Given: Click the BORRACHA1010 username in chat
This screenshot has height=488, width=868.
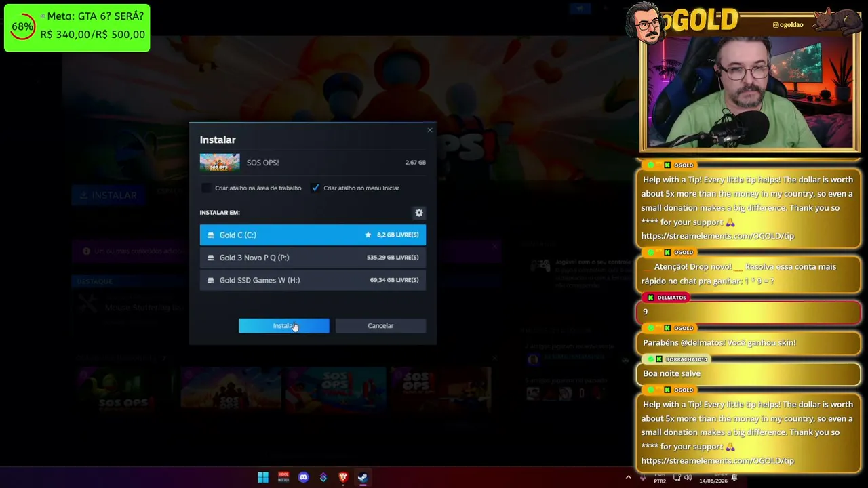Looking at the screenshot, I should [x=686, y=359].
